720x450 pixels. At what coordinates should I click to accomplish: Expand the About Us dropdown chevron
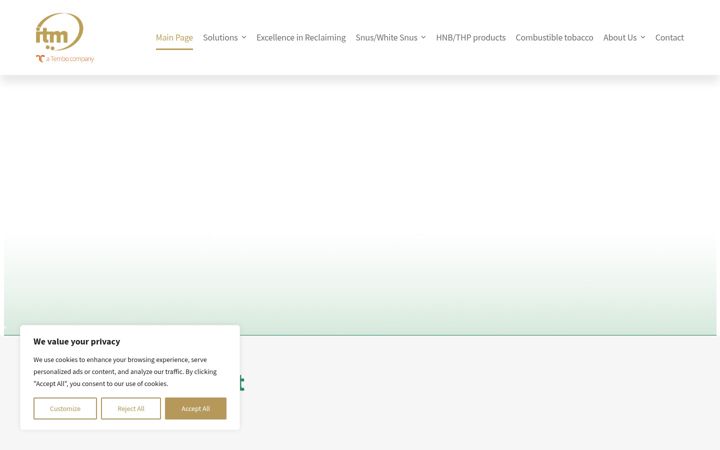643,37
